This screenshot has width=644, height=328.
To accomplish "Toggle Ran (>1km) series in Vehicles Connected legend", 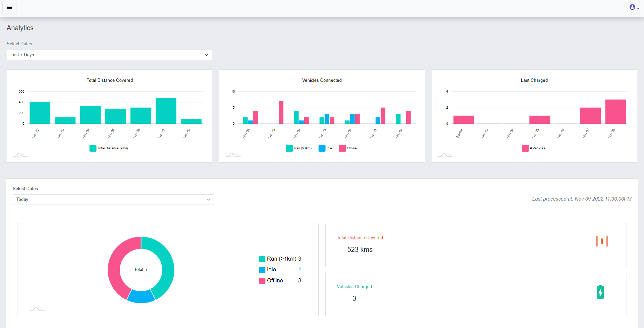I will 299,148.
